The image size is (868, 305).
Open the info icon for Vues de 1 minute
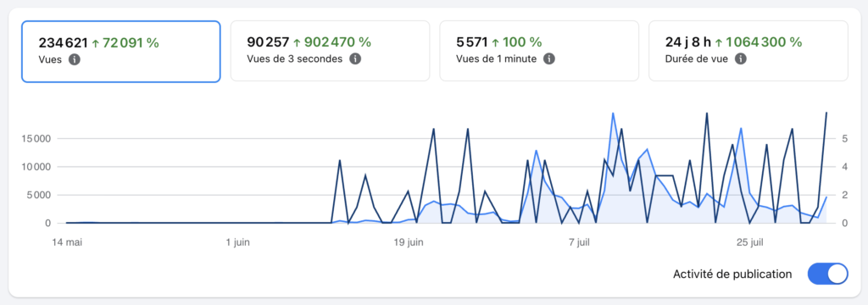pos(549,58)
